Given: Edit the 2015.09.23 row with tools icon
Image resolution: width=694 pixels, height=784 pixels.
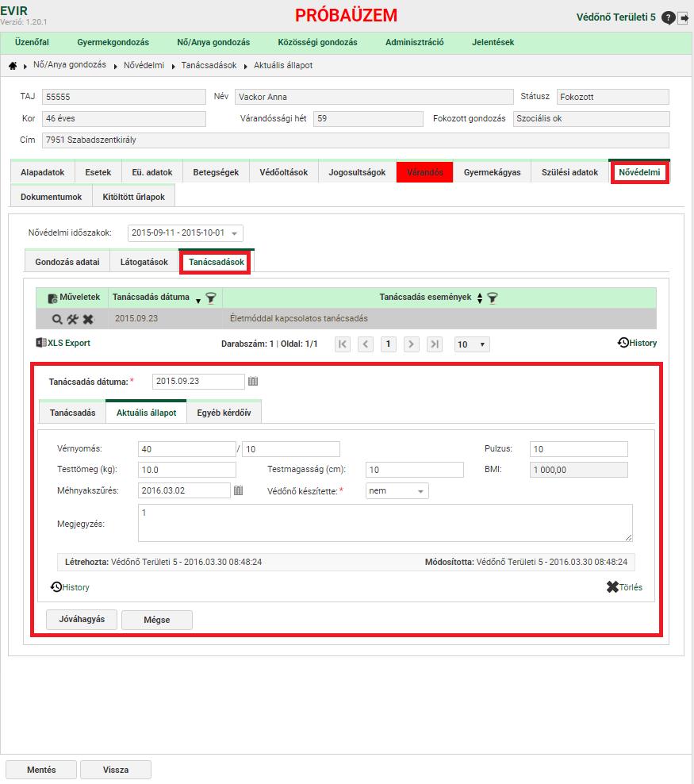Looking at the screenshot, I should [x=73, y=319].
